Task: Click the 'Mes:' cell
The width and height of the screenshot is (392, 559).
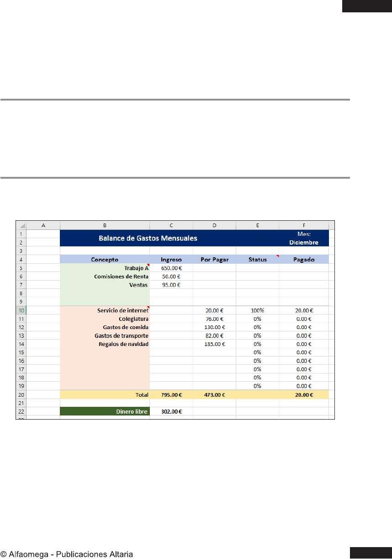Action: click(x=304, y=234)
